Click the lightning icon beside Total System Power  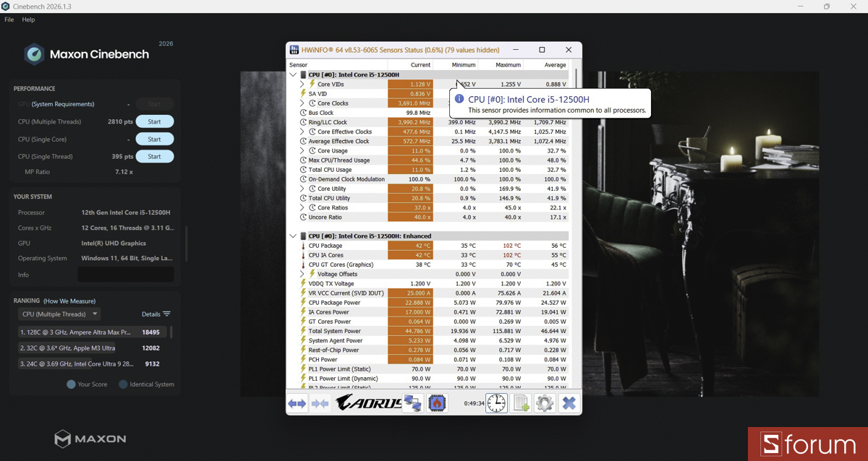(303, 331)
